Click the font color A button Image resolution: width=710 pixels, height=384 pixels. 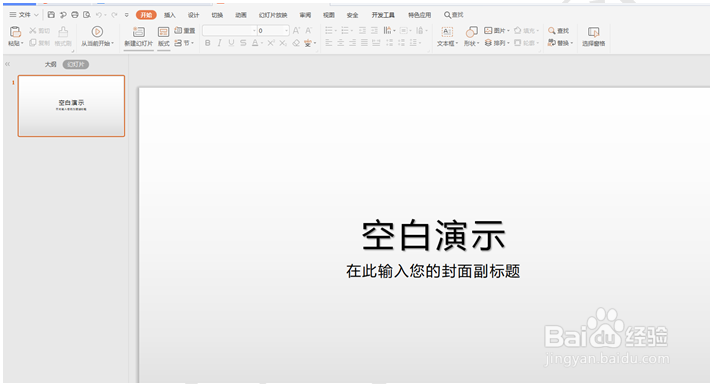tap(255, 43)
